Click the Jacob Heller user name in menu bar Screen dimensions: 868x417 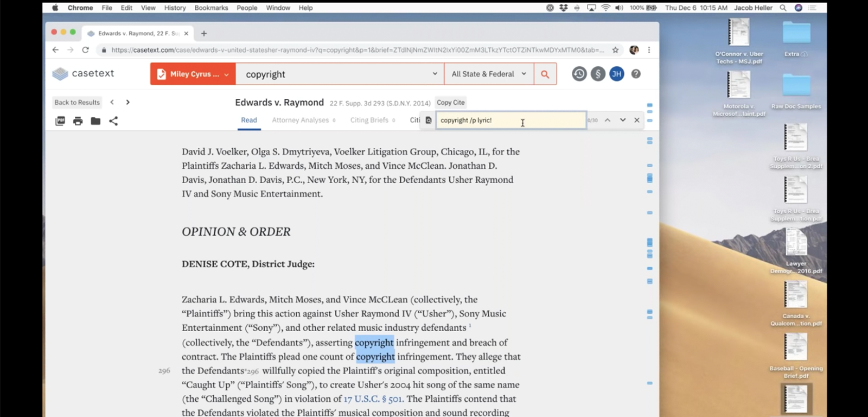753,8
